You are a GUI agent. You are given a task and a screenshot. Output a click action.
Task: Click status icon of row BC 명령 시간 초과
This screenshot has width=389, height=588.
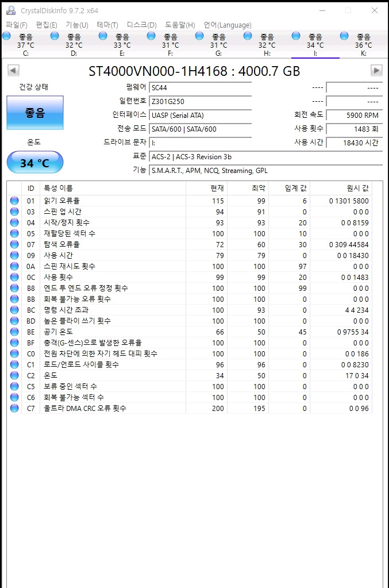[x=14, y=310]
